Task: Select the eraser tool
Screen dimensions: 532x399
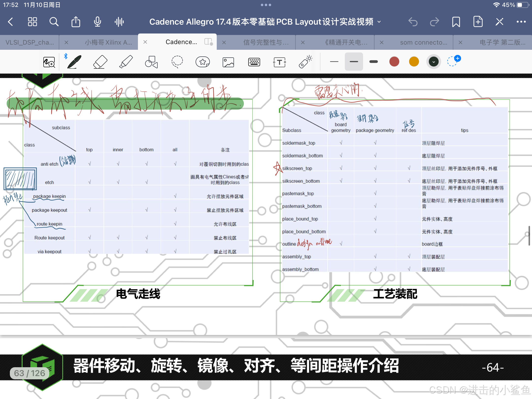Action: tap(100, 62)
